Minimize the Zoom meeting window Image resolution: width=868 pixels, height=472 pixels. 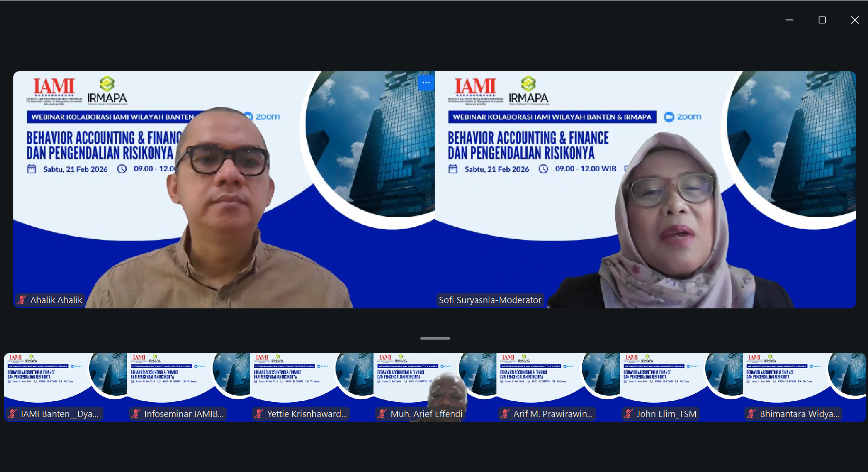789,20
